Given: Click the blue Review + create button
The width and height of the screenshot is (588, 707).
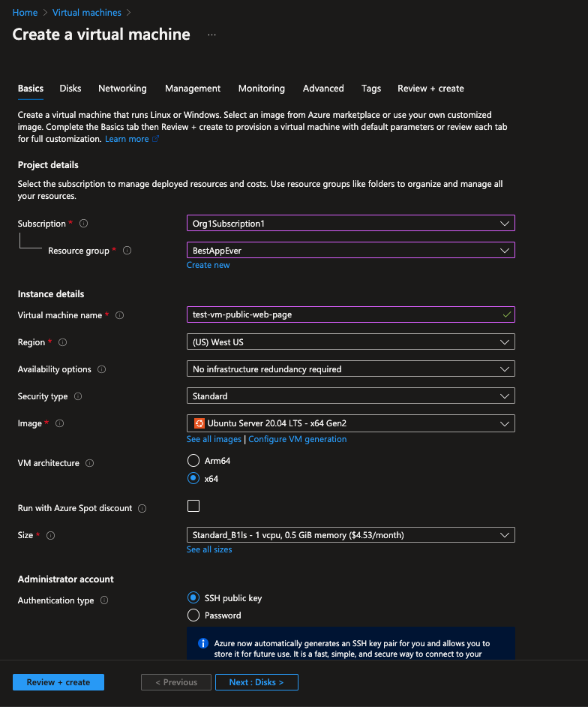Looking at the screenshot, I should coord(58,682).
